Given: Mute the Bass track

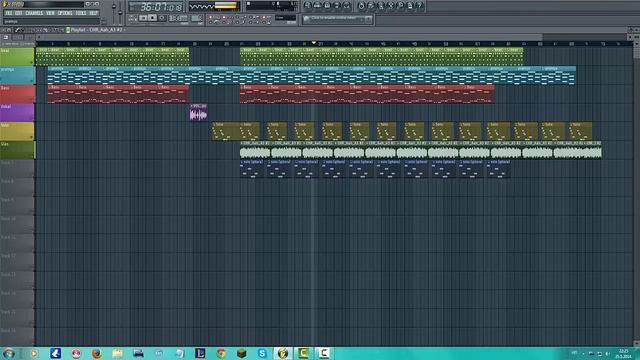Looking at the screenshot, I should (x=31, y=100).
